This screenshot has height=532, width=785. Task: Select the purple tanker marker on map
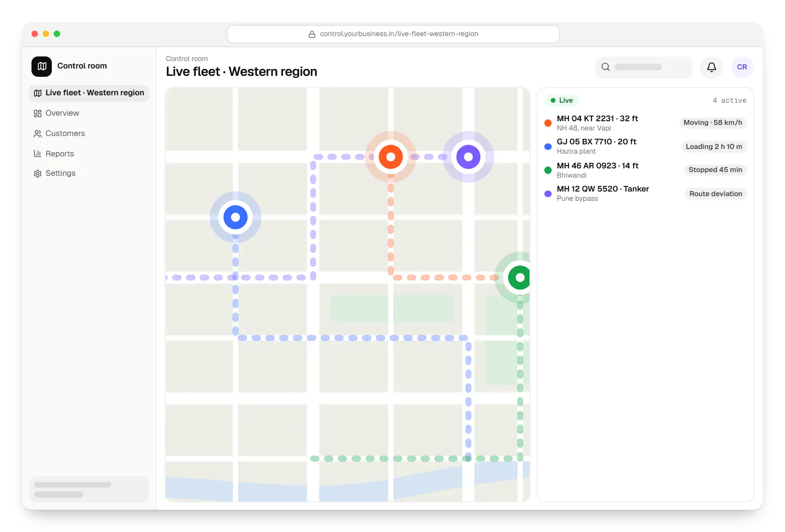point(468,157)
